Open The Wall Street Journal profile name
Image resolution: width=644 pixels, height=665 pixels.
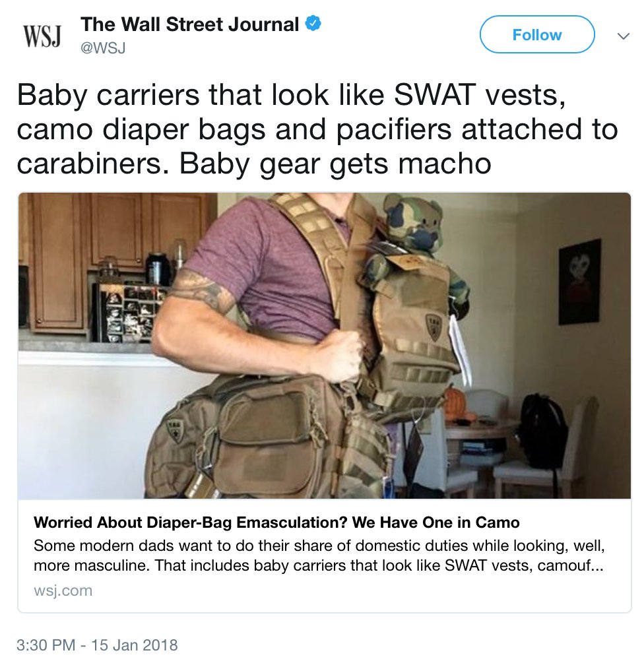tap(189, 24)
